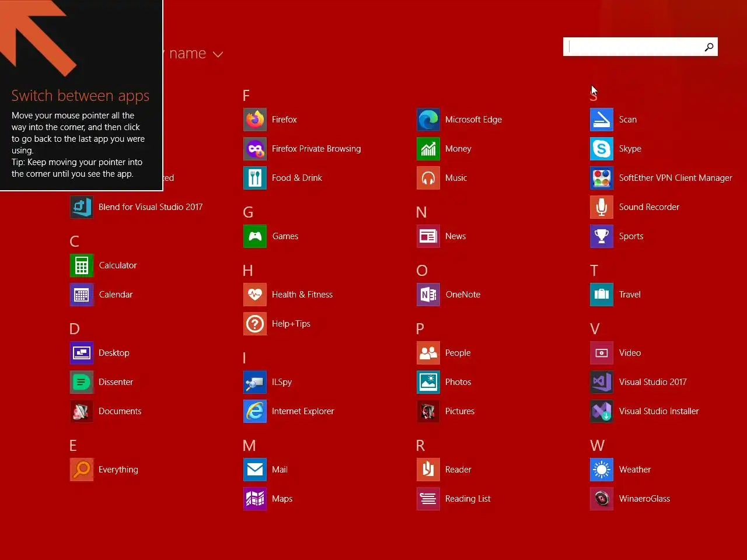The width and height of the screenshot is (747, 560).
Task: Click the magnifier search button
Action: tap(708, 47)
